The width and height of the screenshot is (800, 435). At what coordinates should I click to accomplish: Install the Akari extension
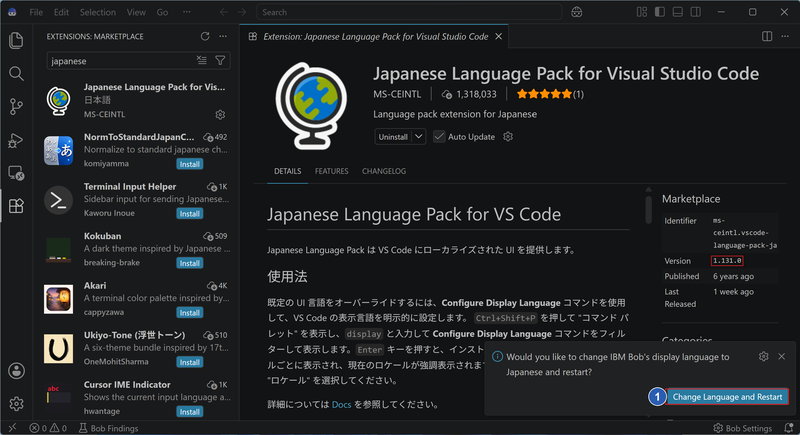tap(190, 313)
